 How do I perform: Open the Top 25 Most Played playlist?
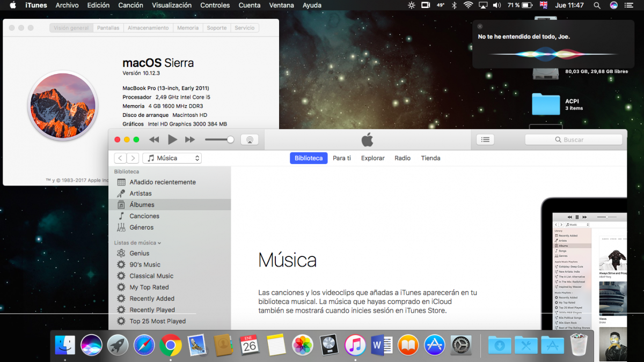pyautogui.click(x=157, y=321)
